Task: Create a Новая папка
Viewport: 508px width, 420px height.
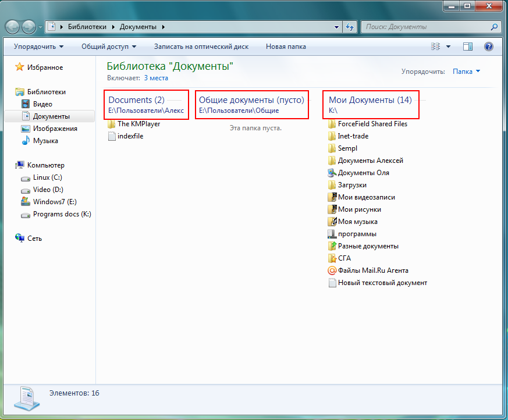Action: click(286, 47)
